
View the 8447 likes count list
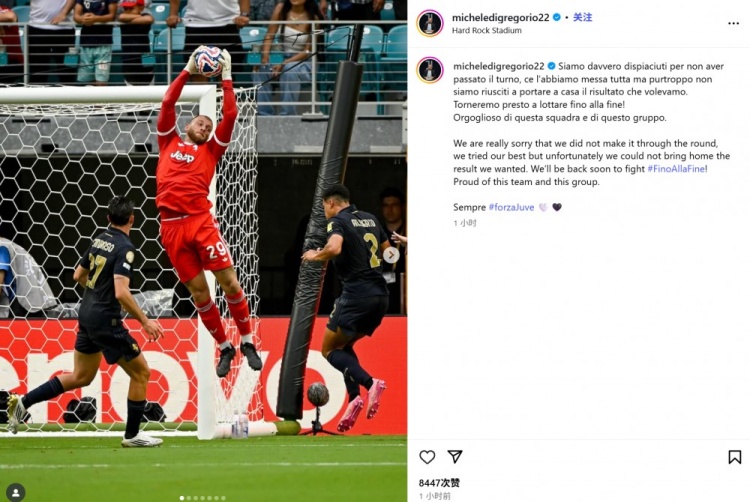[x=439, y=483]
